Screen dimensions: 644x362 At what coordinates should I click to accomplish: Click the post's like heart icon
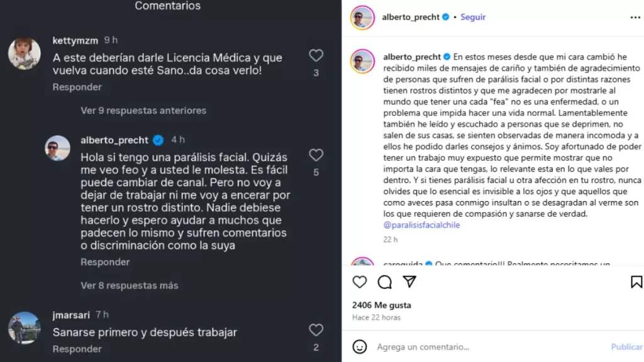[360, 282]
